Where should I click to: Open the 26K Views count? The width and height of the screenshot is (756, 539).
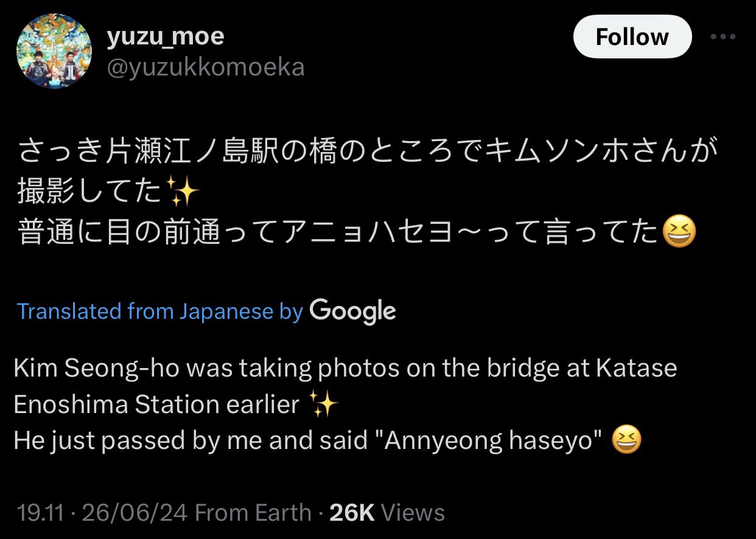click(387, 512)
